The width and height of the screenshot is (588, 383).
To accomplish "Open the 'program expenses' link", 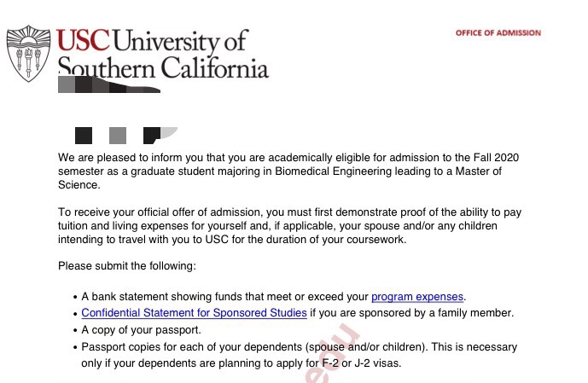I will 417,297.
